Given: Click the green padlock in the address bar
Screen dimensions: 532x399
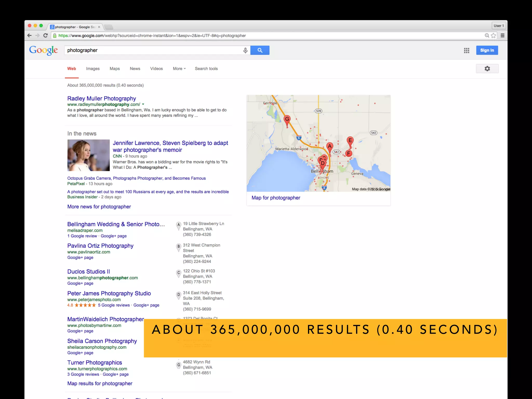Looking at the screenshot, I should tap(55, 36).
